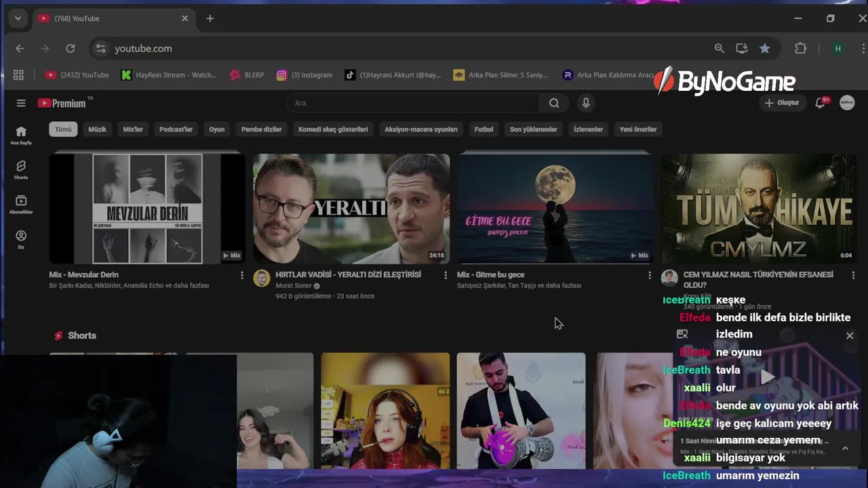
Task: Open the Mevzular Derin mix thumbnail
Action: pos(147,209)
